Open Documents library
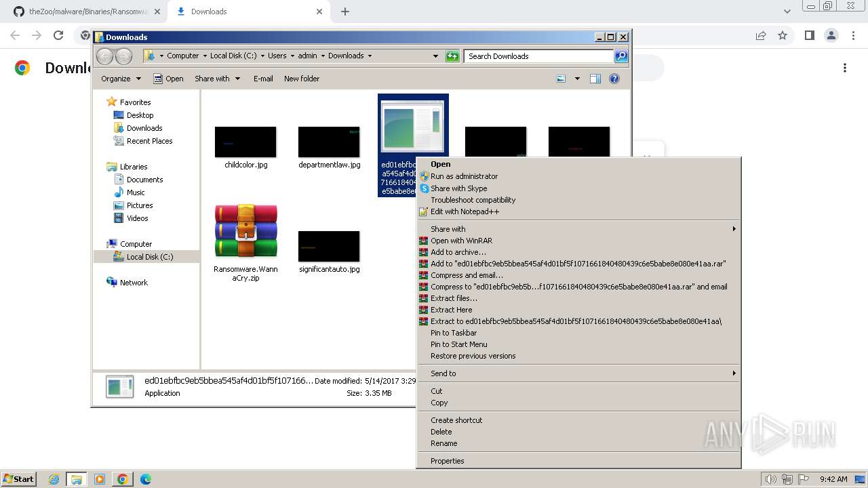 point(144,180)
